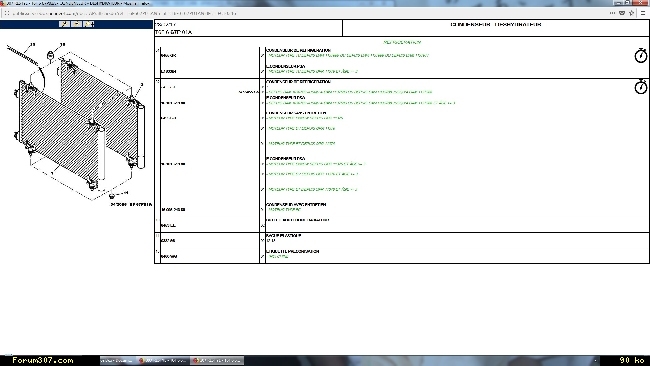The height and width of the screenshot is (366, 650).
Task: Click the middle button in the blue diagram toolbar
Action: tap(76, 24)
